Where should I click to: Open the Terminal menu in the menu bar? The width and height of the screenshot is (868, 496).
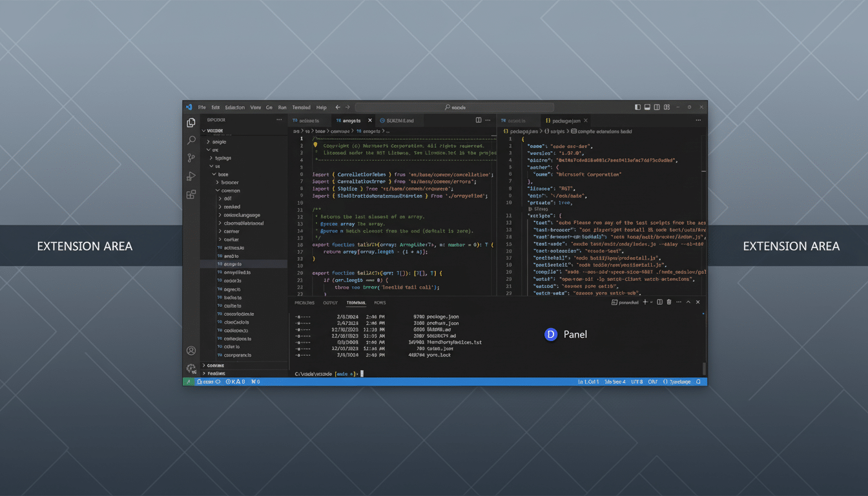tap(301, 107)
